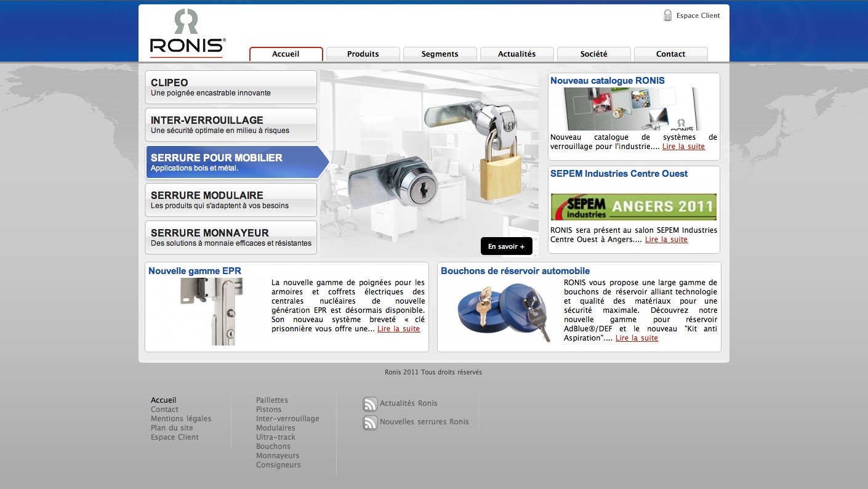Open Nouvelle gamme EPR heading

coord(195,271)
